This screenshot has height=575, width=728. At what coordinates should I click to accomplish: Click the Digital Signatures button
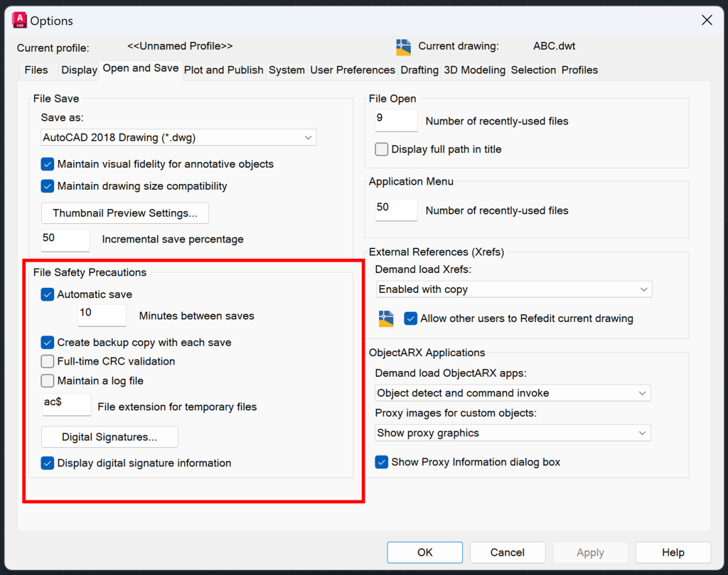(x=109, y=436)
